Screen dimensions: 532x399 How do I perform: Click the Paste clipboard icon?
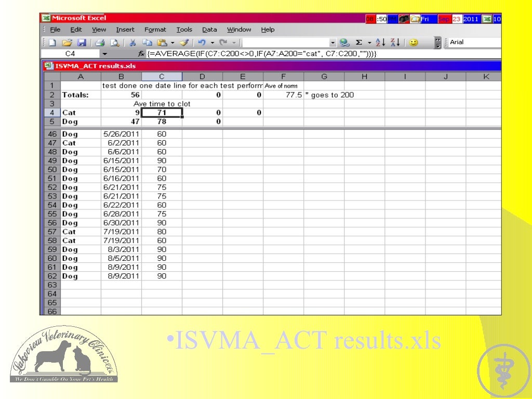(163, 43)
